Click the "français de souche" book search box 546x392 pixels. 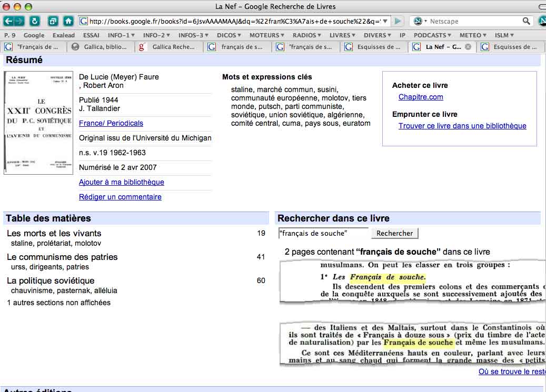(323, 233)
